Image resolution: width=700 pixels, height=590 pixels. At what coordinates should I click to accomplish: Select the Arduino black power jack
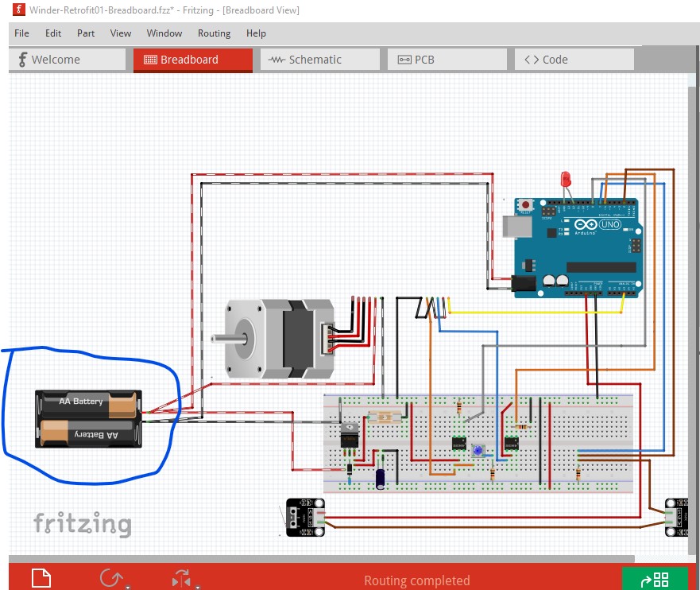click(524, 284)
